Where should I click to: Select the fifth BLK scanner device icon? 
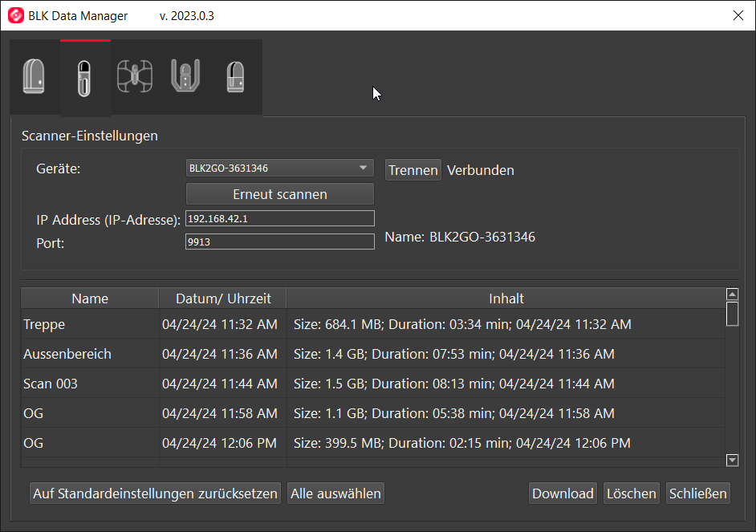pyautogui.click(x=236, y=77)
